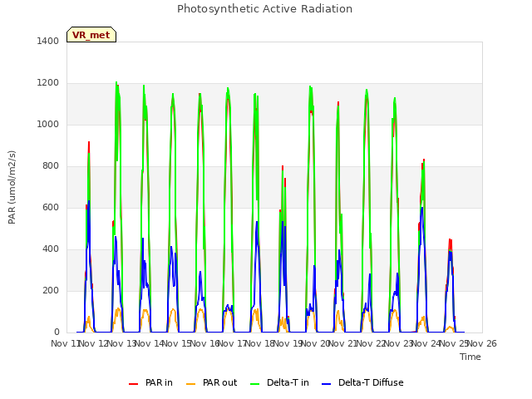Click the y-axis tick '800'

coord(51,166)
